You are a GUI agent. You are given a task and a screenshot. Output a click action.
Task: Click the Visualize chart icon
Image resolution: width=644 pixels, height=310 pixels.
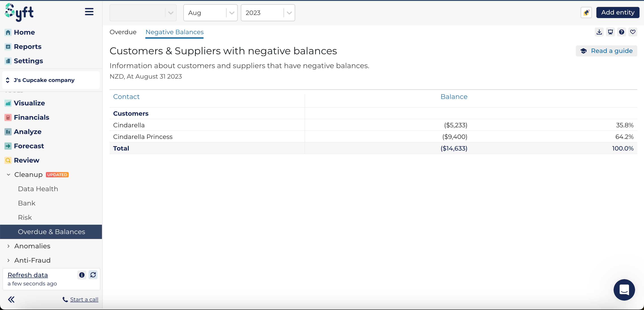[x=8, y=103]
